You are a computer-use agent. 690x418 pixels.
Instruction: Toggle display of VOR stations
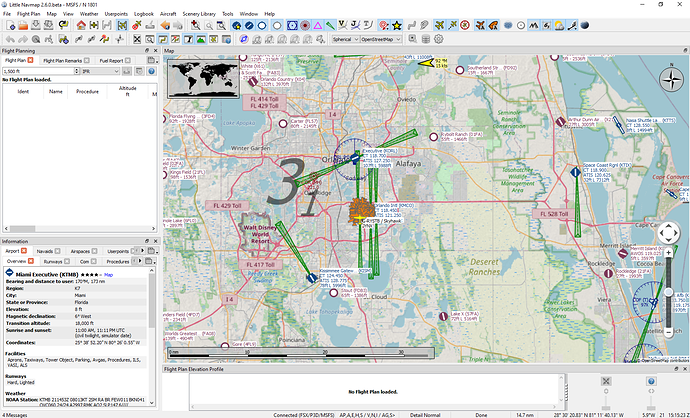click(x=292, y=26)
